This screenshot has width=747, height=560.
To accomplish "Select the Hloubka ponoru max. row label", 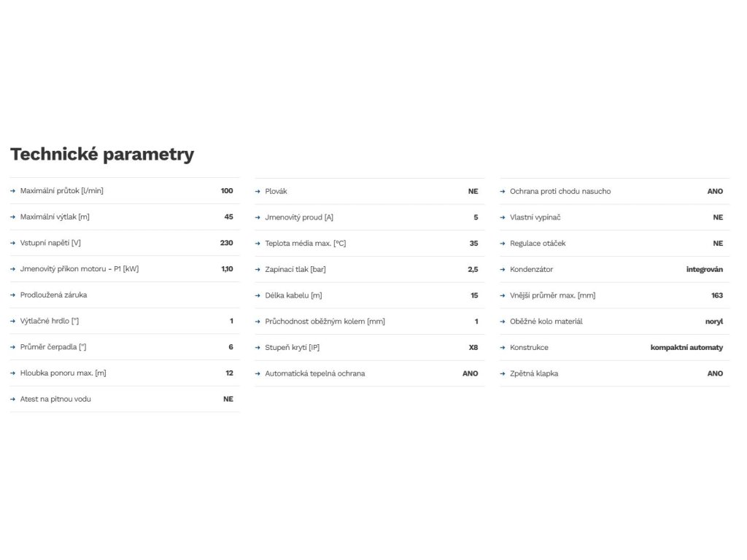I will (63, 373).
